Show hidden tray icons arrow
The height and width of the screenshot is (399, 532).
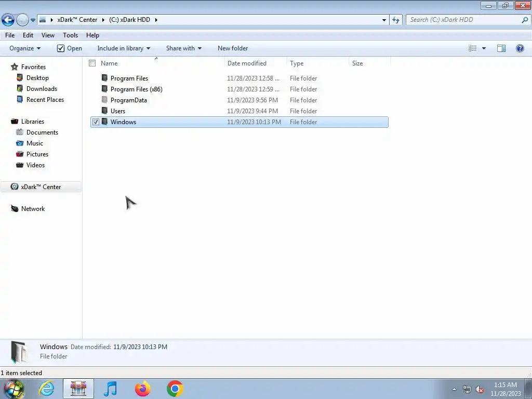(x=454, y=390)
